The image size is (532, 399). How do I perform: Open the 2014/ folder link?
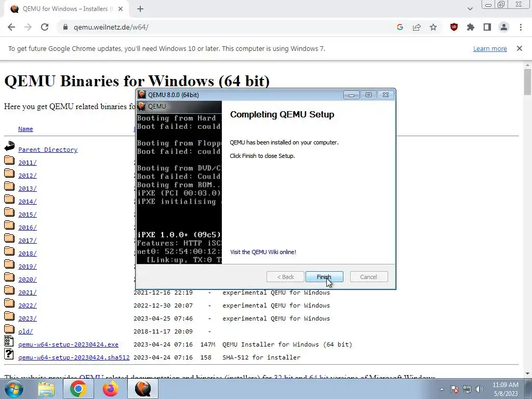pos(28,202)
